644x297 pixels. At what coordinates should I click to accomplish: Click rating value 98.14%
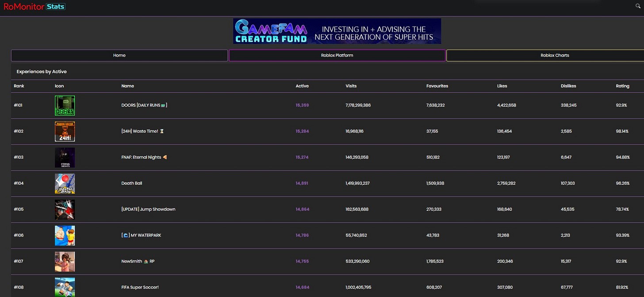[622, 131]
